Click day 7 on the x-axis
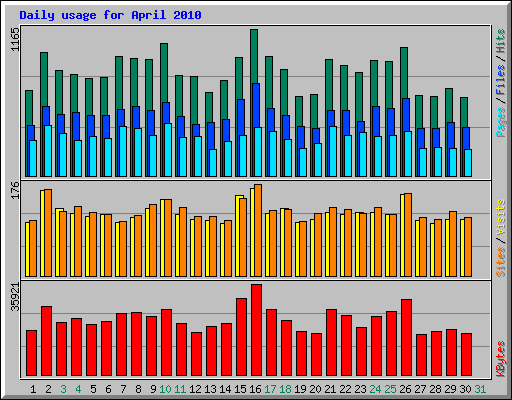This screenshot has width=512, height=400. click(123, 389)
